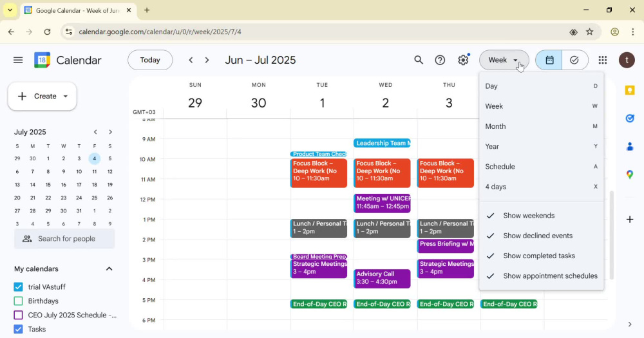Open Advisory Call event
The width and height of the screenshot is (644, 338).
click(382, 279)
